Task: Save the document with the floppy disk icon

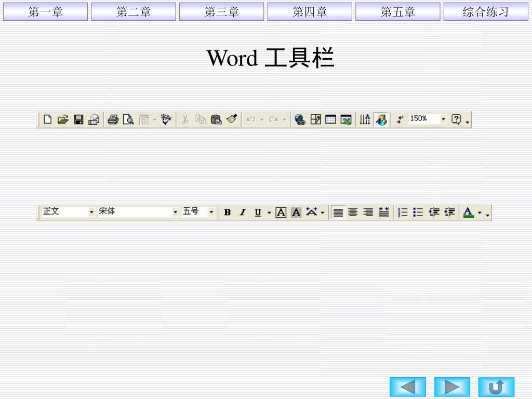Action: [x=79, y=119]
